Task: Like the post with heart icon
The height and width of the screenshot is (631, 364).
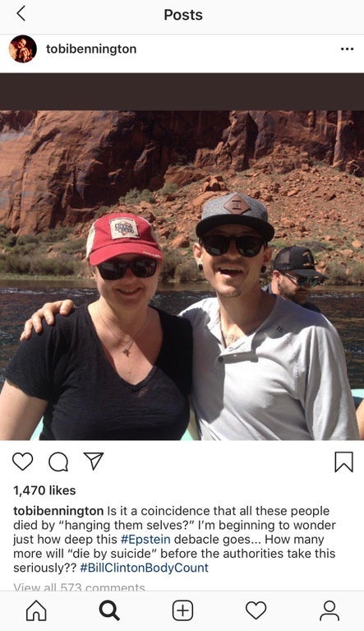Action: click(x=22, y=462)
